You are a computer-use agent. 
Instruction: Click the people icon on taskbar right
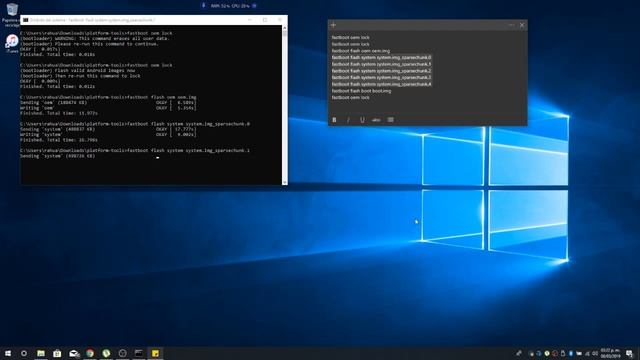point(519,353)
